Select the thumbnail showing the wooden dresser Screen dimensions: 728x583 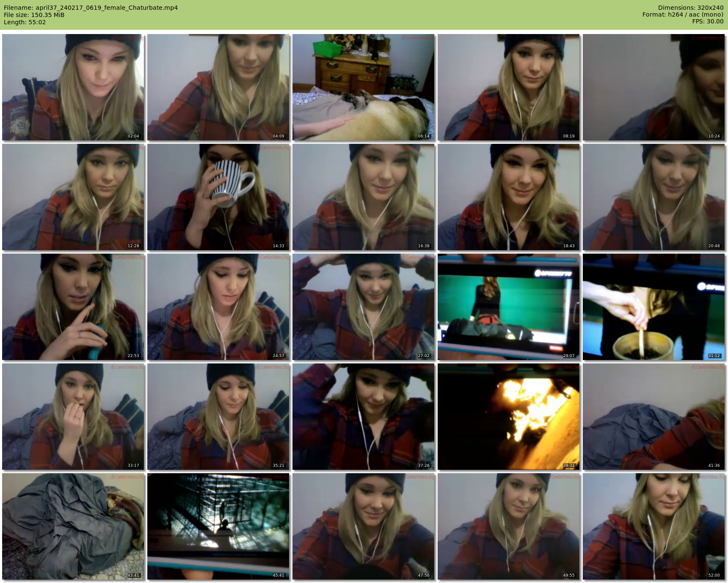tap(363, 87)
